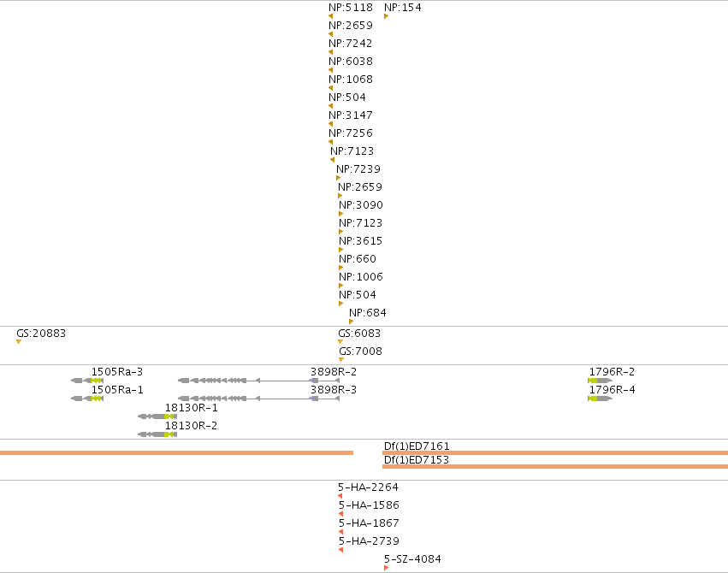Click the arrow marker under NP:154
728x573 pixels.
pyautogui.click(x=387, y=17)
